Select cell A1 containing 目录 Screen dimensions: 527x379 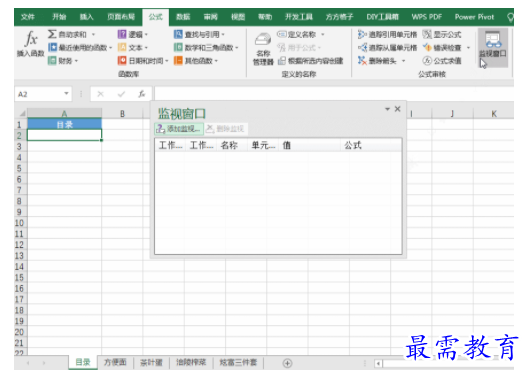click(x=64, y=124)
